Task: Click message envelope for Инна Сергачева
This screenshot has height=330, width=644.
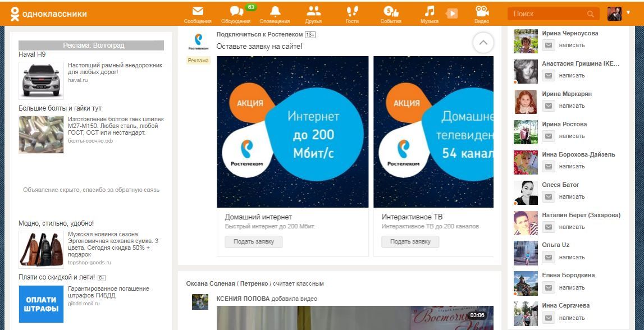Action: click(549, 318)
